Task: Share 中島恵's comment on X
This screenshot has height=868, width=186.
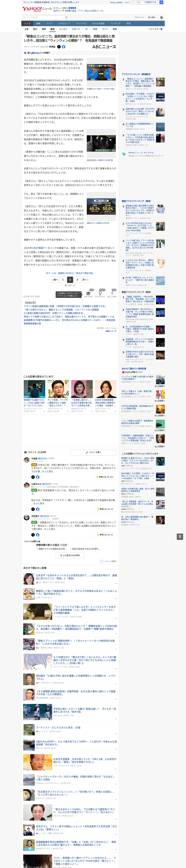Action: pyautogui.click(x=33, y=477)
